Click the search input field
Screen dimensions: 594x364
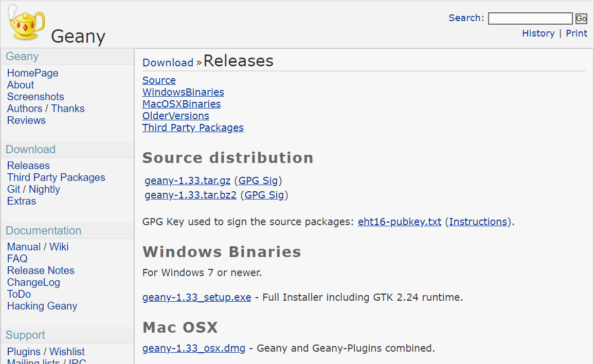[x=530, y=19]
